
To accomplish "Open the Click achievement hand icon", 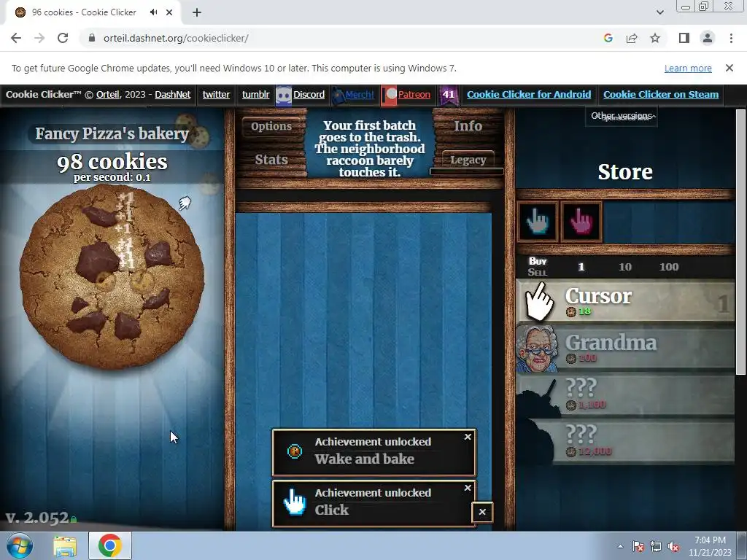I will coord(295,502).
